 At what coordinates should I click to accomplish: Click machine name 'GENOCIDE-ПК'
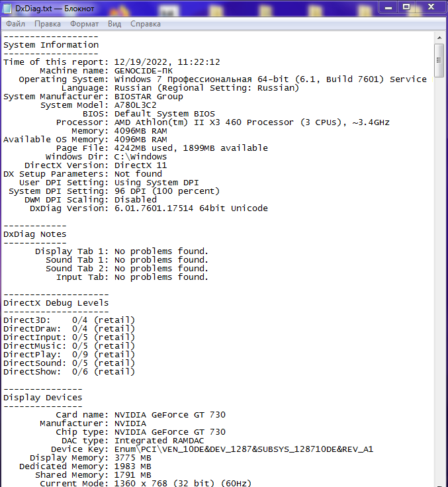[143, 71]
